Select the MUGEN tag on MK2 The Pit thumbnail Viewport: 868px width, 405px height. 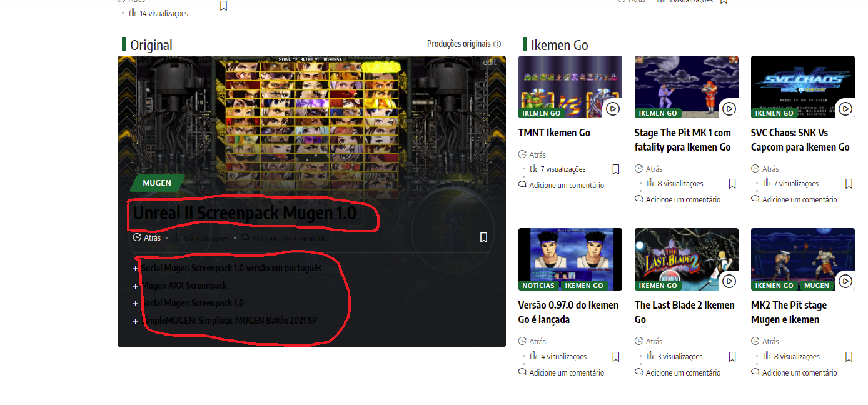(817, 286)
